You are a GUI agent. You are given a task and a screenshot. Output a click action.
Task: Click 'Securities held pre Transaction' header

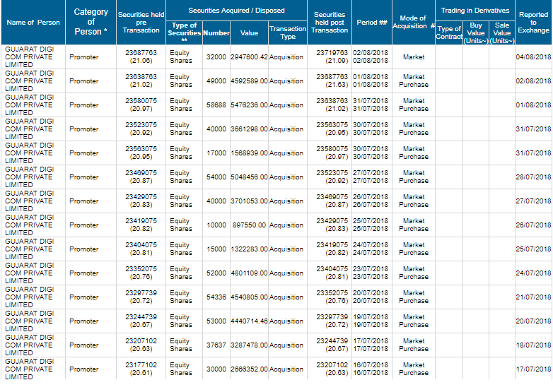coord(141,22)
